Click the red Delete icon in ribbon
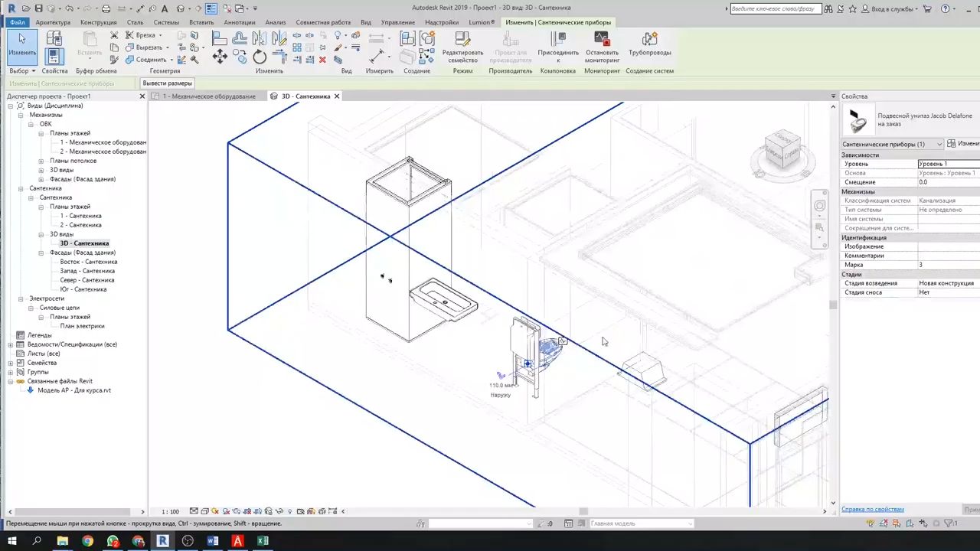Screen dimensions: 980x551 coord(322,59)
